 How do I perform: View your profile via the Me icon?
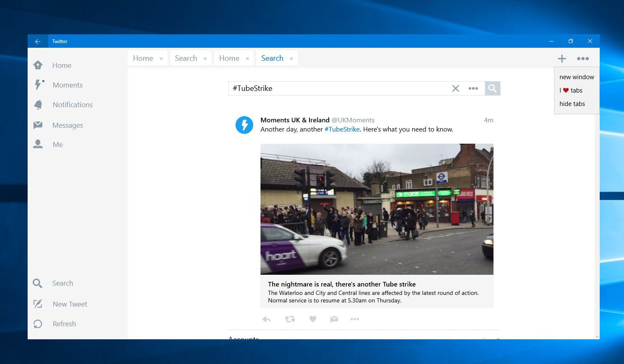click(38, 144)
